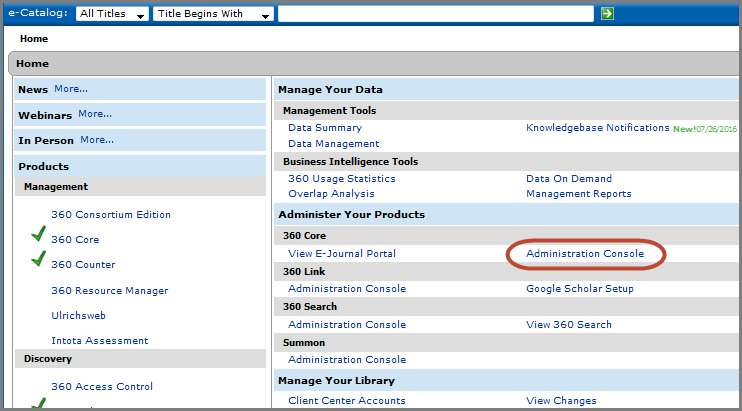Click the Webinars section heading
This screenshot has width=742, height=411.
click(45, 115)
